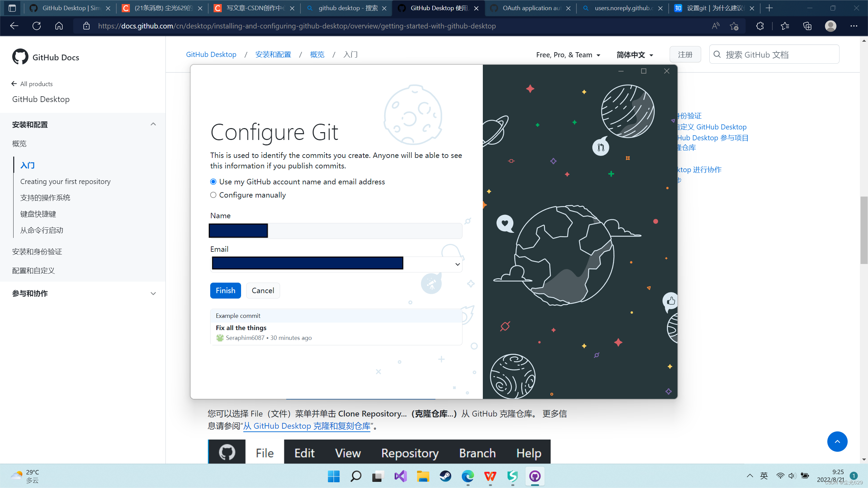
Task: Open the 简体中文 language dropdown
Action: pos(635,55)
